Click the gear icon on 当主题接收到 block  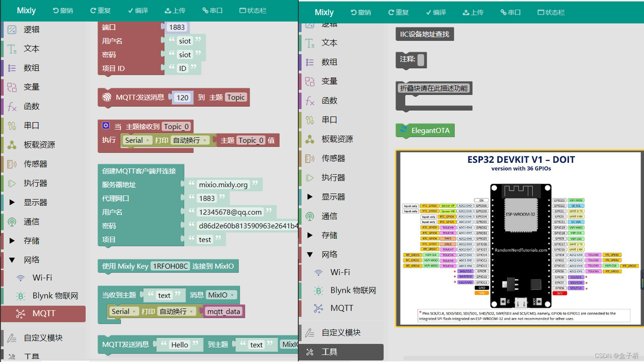click(106, 125)
